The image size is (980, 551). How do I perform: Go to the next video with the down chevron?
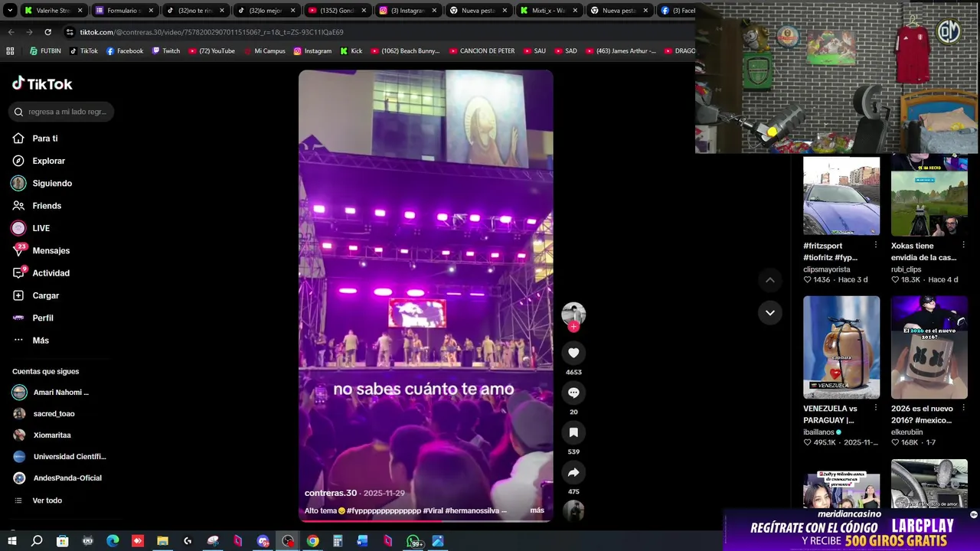coord(770,312)
